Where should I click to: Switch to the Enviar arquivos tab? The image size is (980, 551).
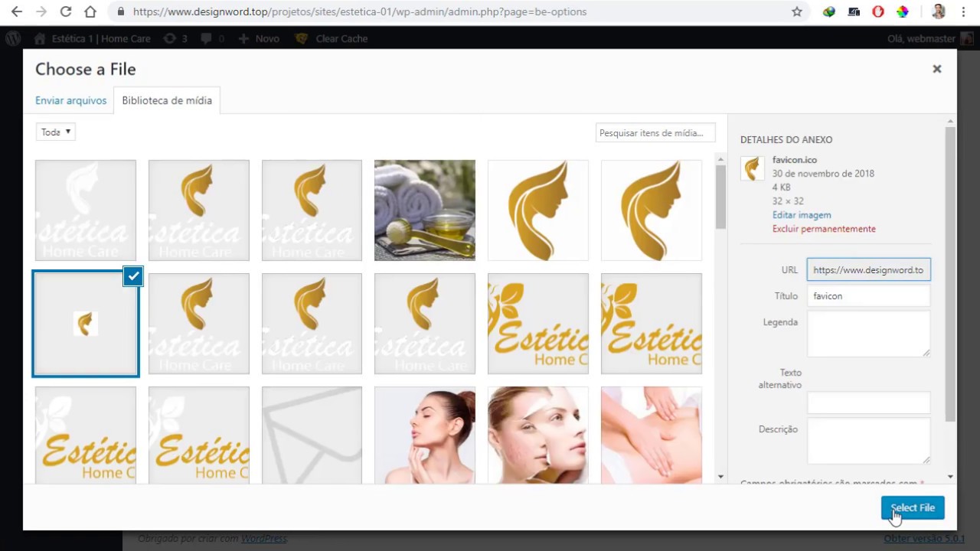[70, 100]
